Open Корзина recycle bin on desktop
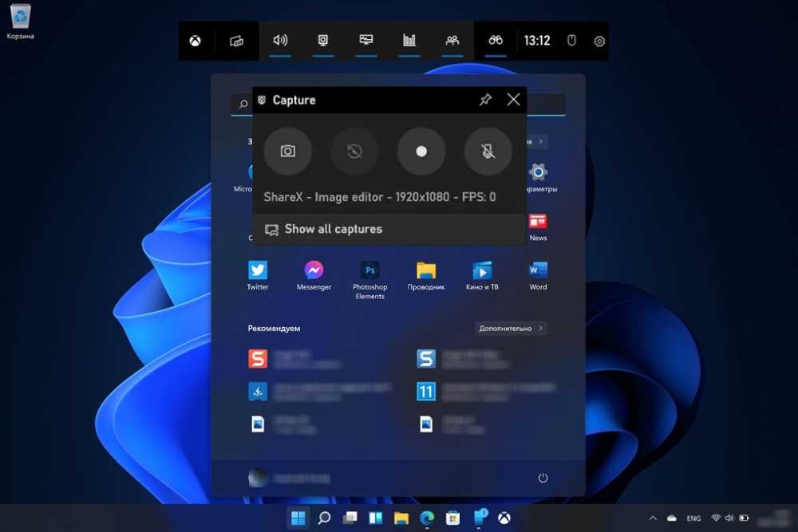The height and width of the screenshot is (532, 798). [x=21, y=22]
